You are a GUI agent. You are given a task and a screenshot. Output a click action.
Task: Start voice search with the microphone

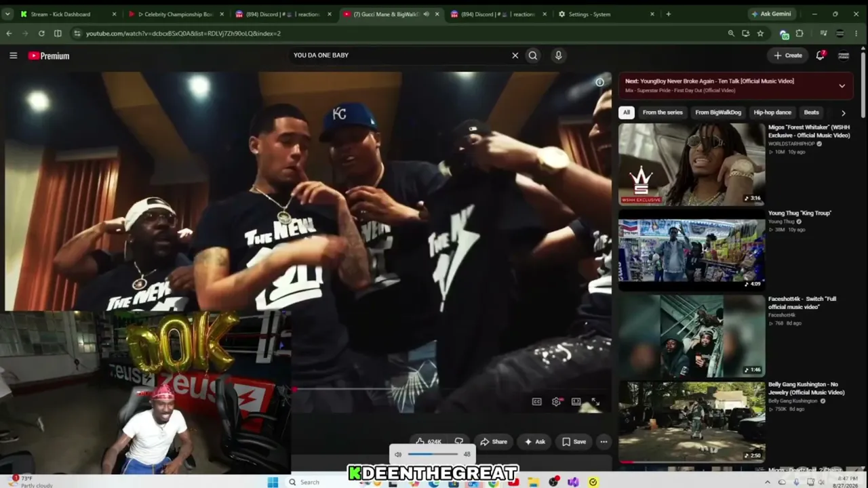tap(558, 56)
